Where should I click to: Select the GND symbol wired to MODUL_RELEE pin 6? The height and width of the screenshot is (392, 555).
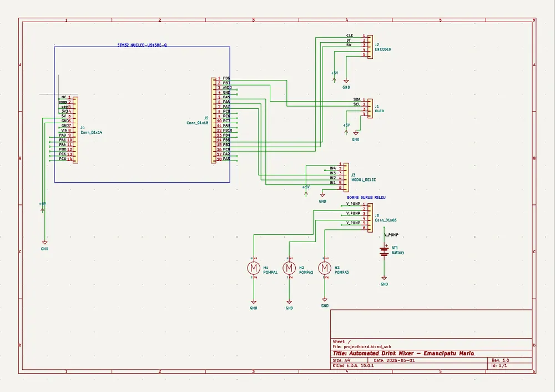pyautogui.click(x=322, y=198)
